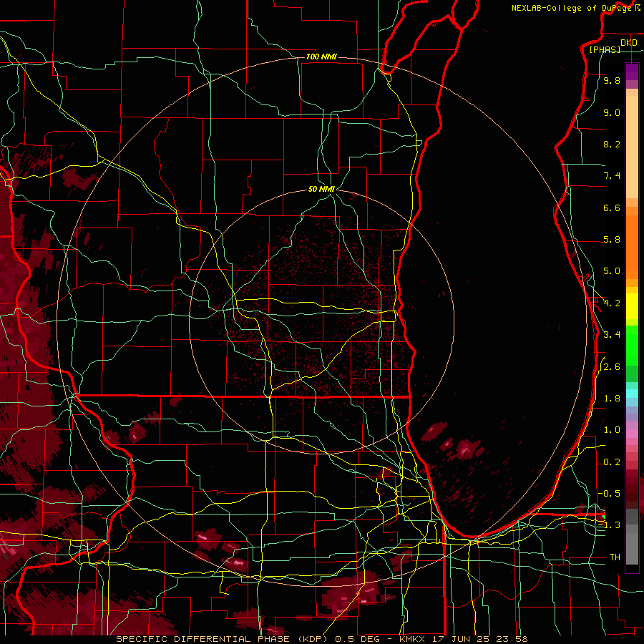Click the 50 NMI range ring label
Viewport: 644px width, 644px height.
(321, 190)
